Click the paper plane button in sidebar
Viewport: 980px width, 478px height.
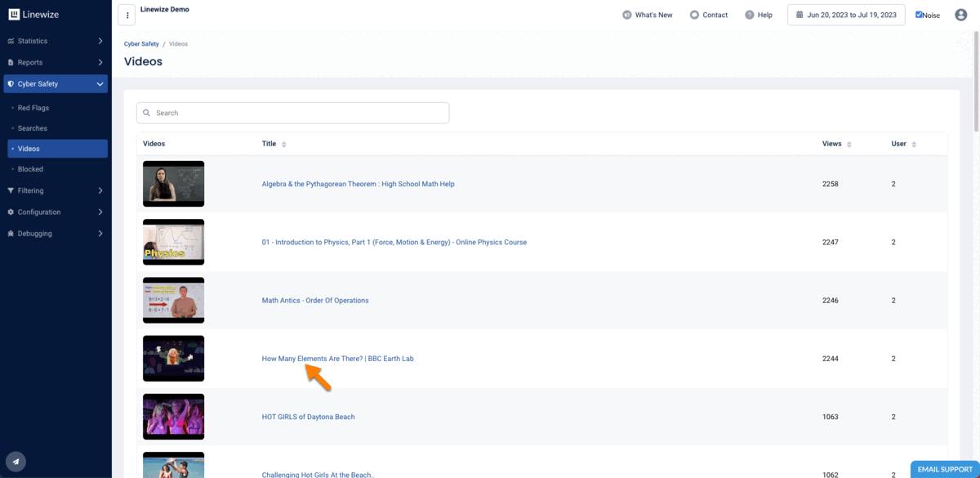pyautogui.click(x=16, y=461)
